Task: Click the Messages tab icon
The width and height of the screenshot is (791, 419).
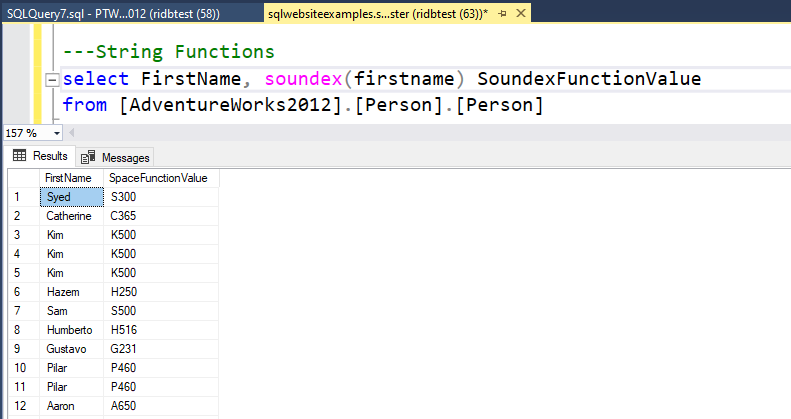Action: coord(88,157)
